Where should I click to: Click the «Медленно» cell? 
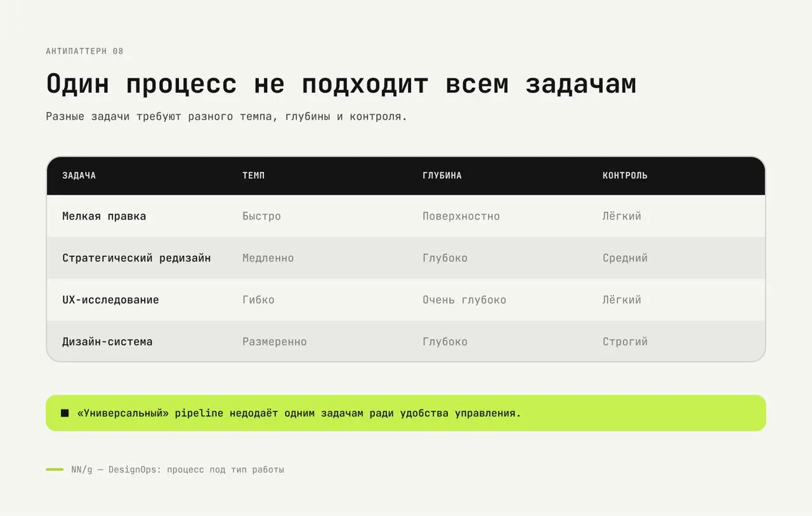point(268,258)
